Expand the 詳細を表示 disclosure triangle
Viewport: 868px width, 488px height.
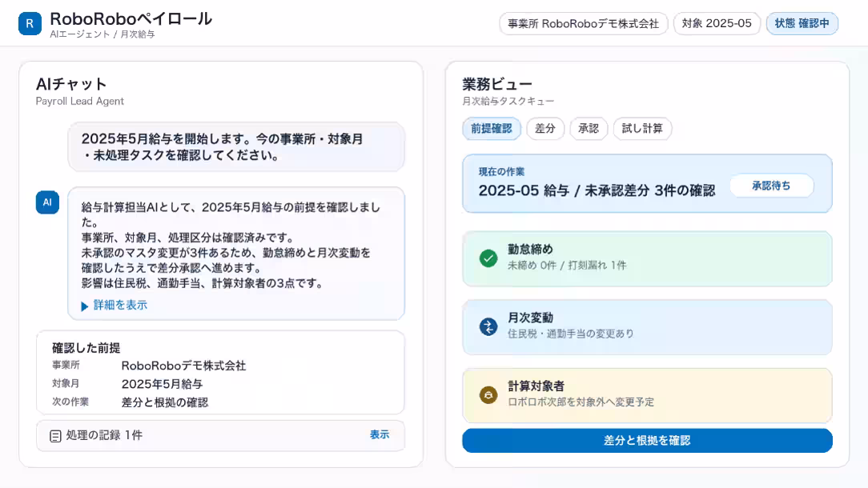pos(85,306)
